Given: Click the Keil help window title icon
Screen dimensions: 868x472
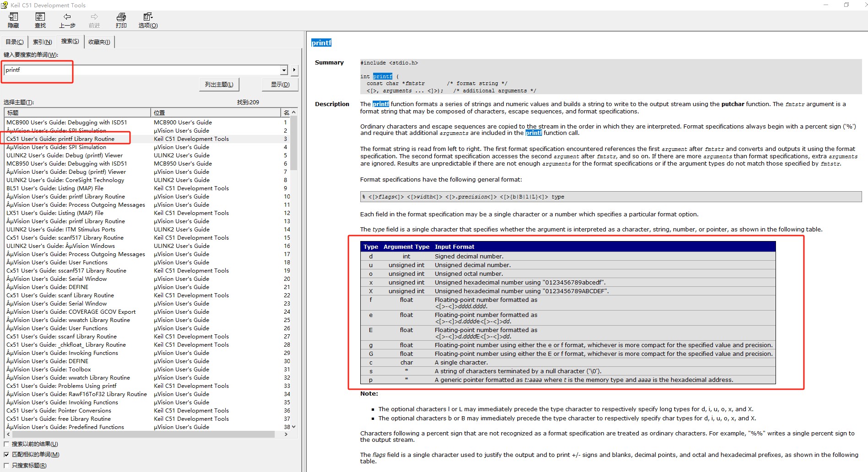Looking at the screenshot, I should click(x=5, y=5).
